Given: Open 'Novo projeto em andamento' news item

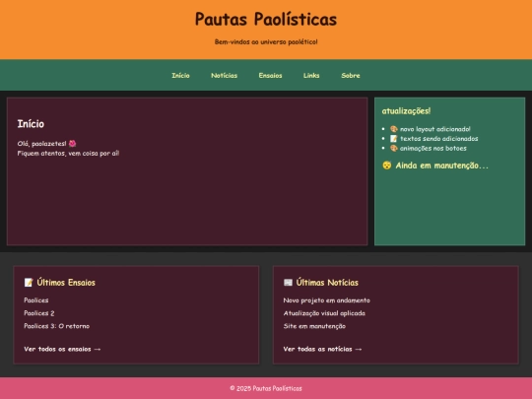Looking at the screenshot, I should (327, 300).
